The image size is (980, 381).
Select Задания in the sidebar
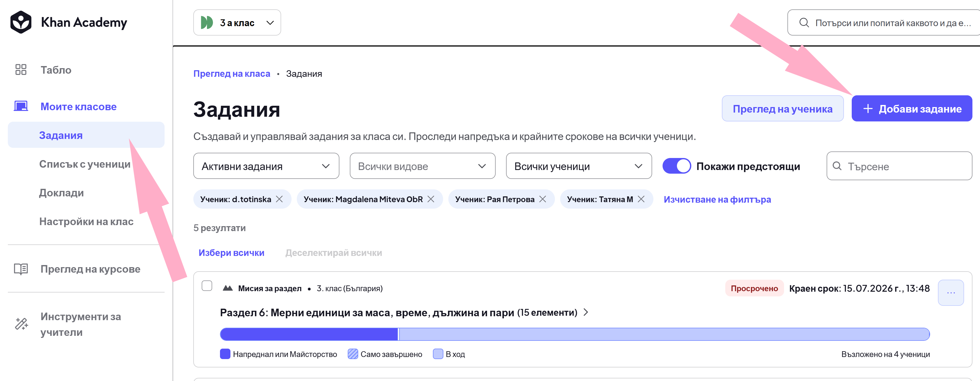pyautogui.click(x=86, y=135)
